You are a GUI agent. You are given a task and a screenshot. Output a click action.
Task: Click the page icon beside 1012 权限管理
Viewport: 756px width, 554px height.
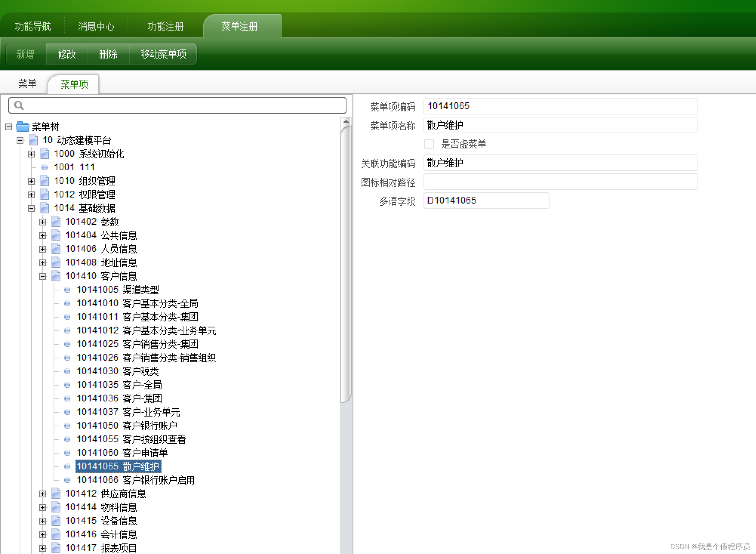point(45,194)
